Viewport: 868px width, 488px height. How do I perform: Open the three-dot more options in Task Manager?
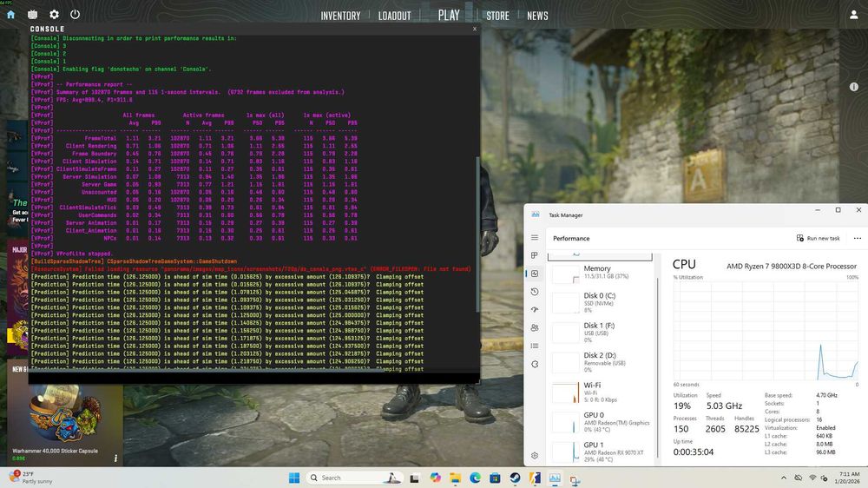point(857,238)
